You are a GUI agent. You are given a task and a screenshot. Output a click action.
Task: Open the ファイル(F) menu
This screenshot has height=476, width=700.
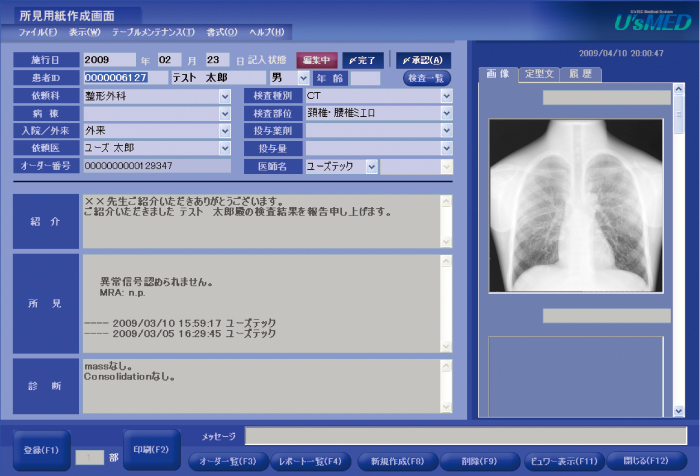click(x=38, y=32)
